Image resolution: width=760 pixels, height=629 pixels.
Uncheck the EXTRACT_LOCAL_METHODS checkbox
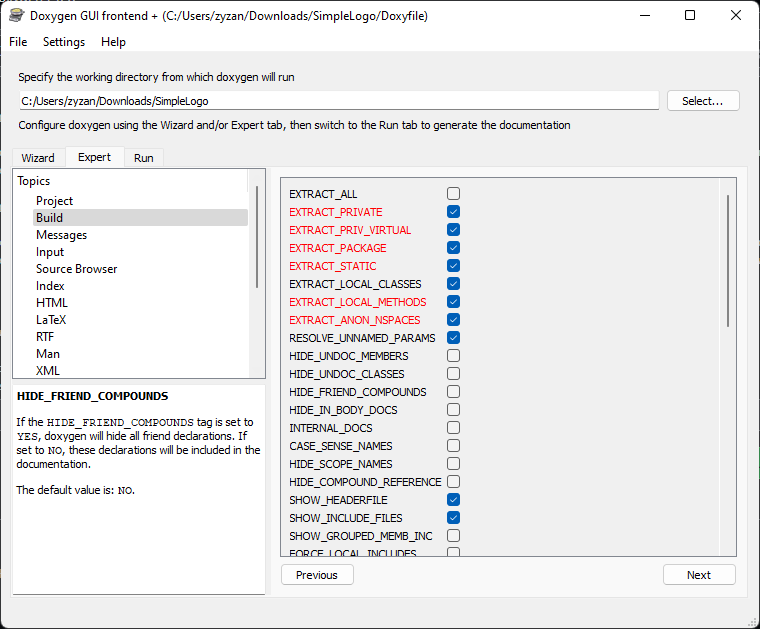[x=454, y=302]
